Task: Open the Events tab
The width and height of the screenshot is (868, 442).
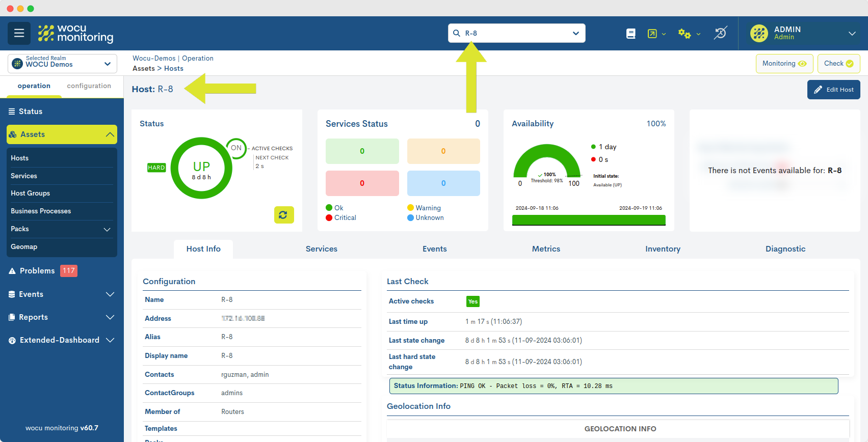Action: click(x=435, y=249)
